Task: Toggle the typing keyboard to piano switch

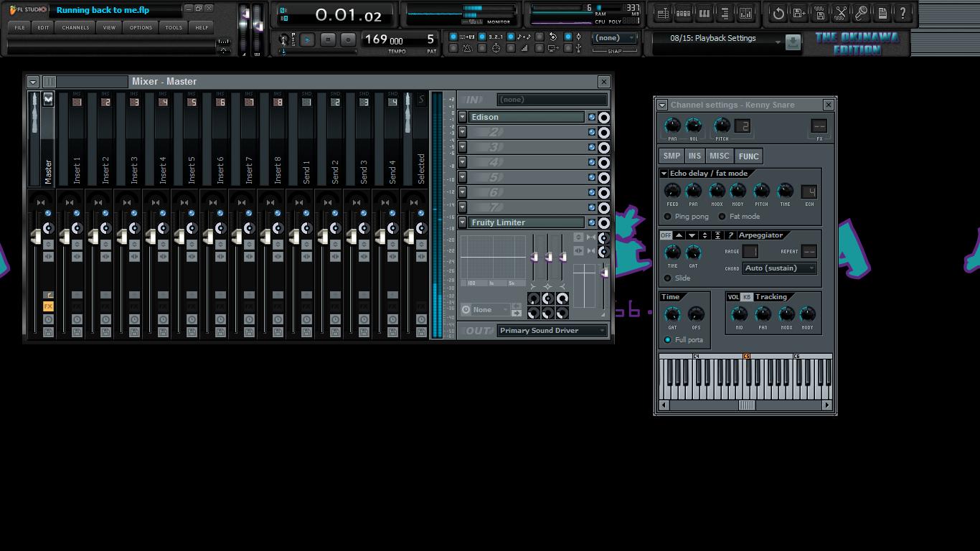Action: coord(453,37)
